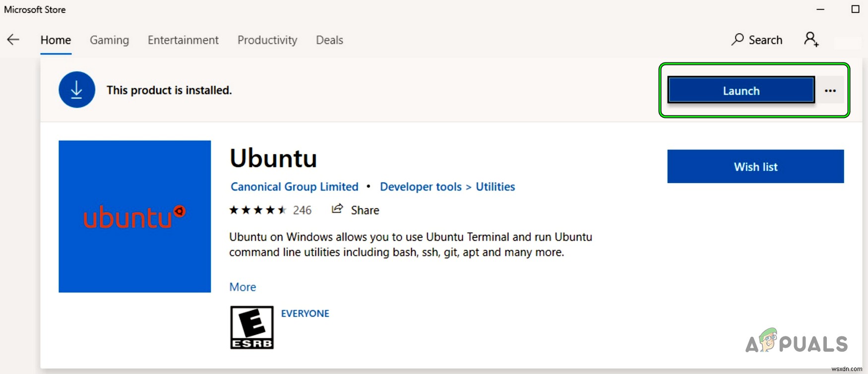868x374 pixels.
Task: Click the ESRB Everyone rating icon
Action: click(x=251, y=327)
